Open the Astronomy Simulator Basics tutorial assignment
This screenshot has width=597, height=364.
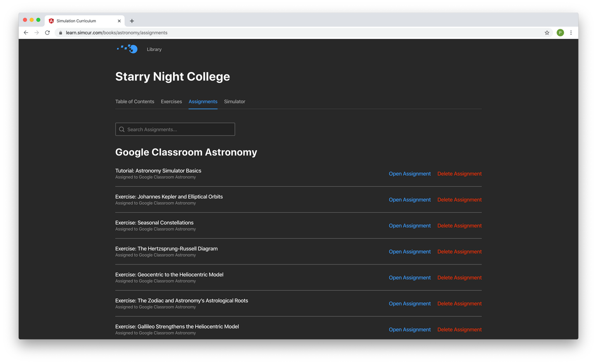click(409, 174)
